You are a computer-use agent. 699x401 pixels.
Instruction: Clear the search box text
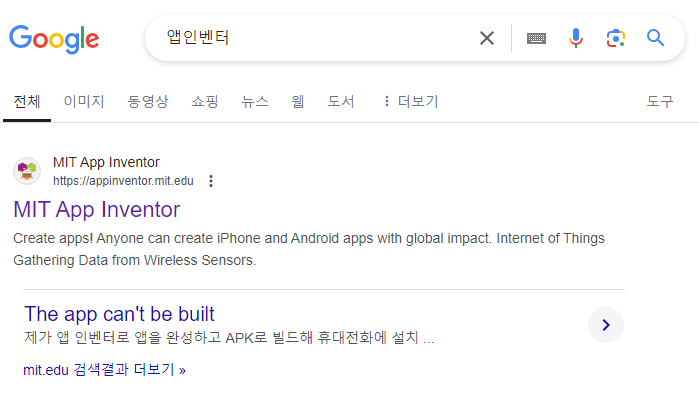[x=487, y=38]
